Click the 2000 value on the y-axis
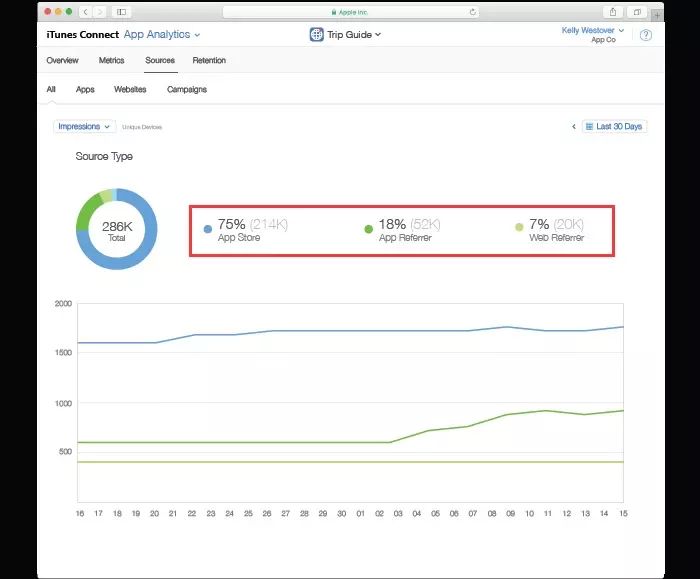This screenshot has width=700, height=579. [x=63, y=304]
